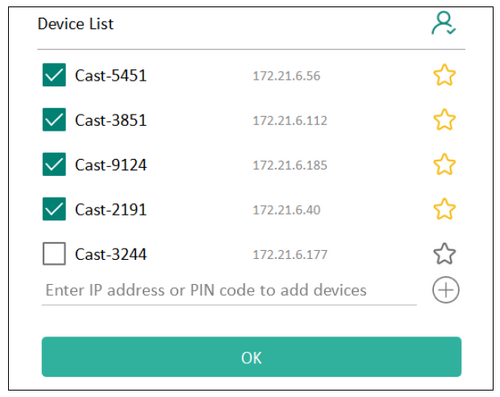
Task: Click IP address 172.21.6.112
Action: 290,121
